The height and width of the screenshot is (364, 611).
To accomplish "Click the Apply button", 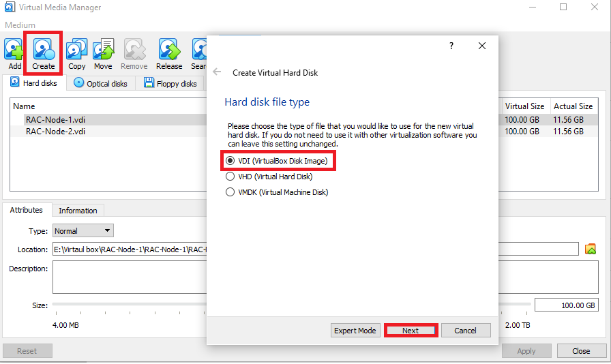I will coord(526,351).
